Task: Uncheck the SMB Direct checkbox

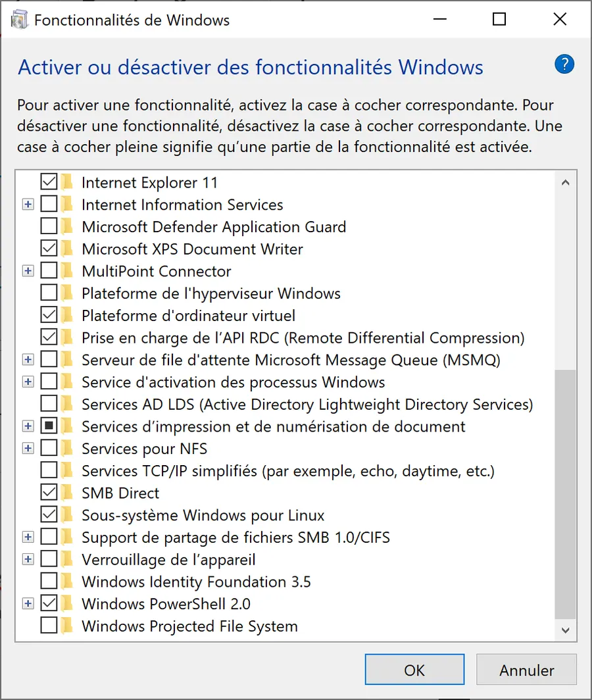Action: tap(49, 492)
